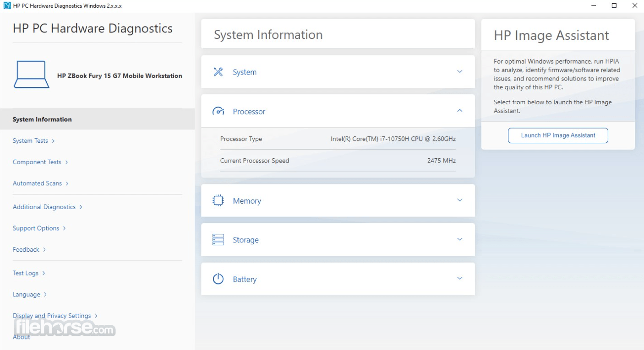Open the Additional Diagnostics menu item

coord(44,207)
